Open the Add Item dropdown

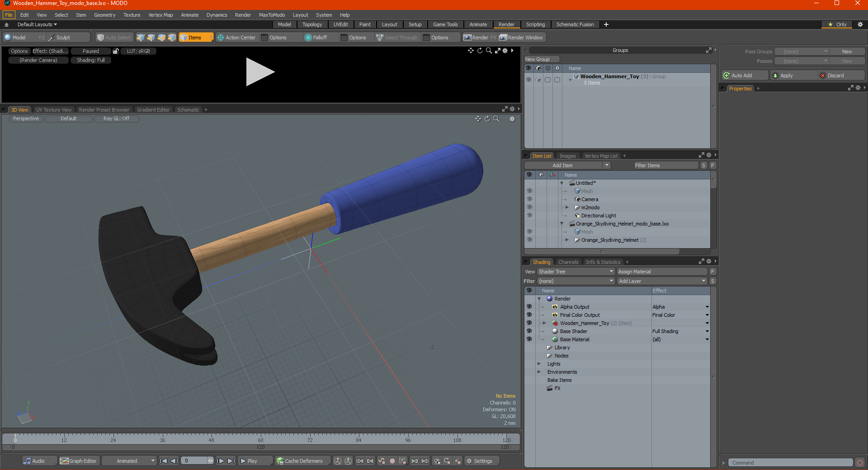tap(568, 165)
